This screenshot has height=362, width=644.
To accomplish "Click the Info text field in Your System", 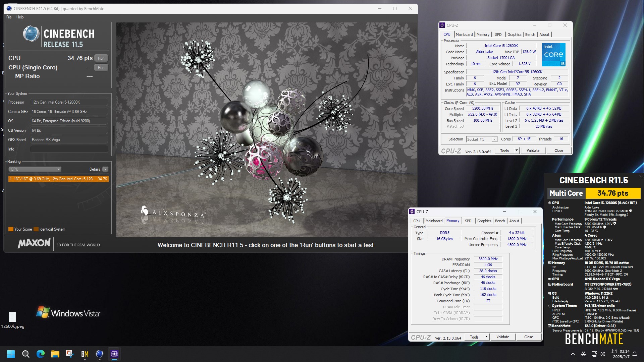I will [x=69, y=149].
